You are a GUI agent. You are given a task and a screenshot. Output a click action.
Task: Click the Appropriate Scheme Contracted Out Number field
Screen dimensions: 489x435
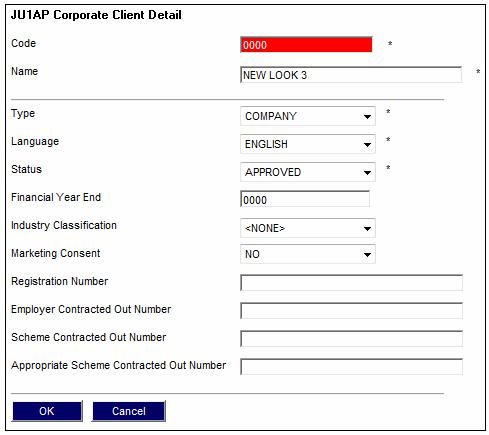point(351,367)
